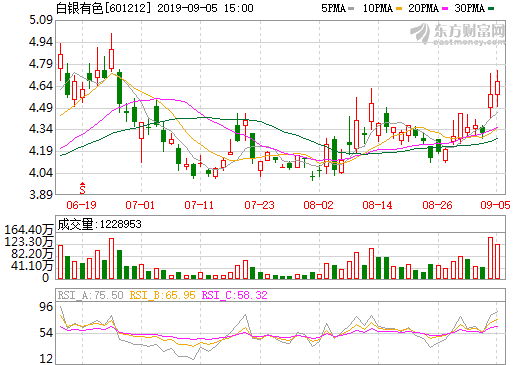This screenshot has height=365, width=520.
Task: Click the 96 RSI axis label
Action: (x=46, y=307)
